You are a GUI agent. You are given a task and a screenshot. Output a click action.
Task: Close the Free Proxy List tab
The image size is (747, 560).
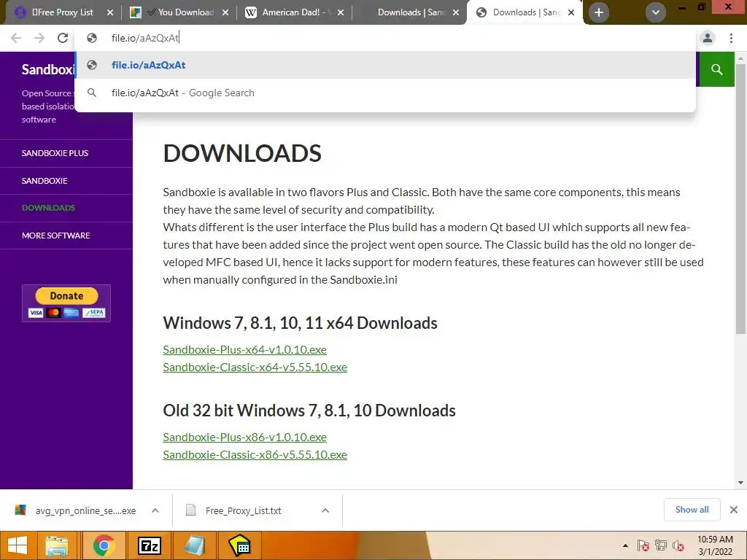point(110,12)
